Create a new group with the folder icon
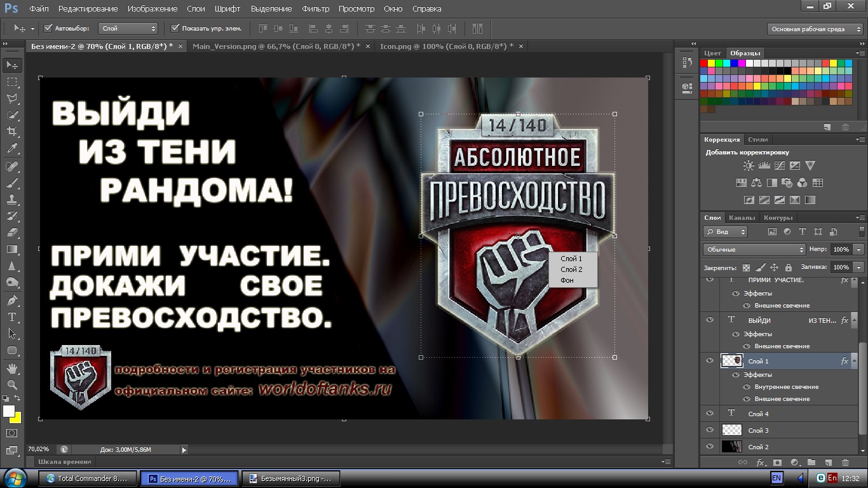The height and width of the screenshot is (488, 868). (x=811, y=463)
